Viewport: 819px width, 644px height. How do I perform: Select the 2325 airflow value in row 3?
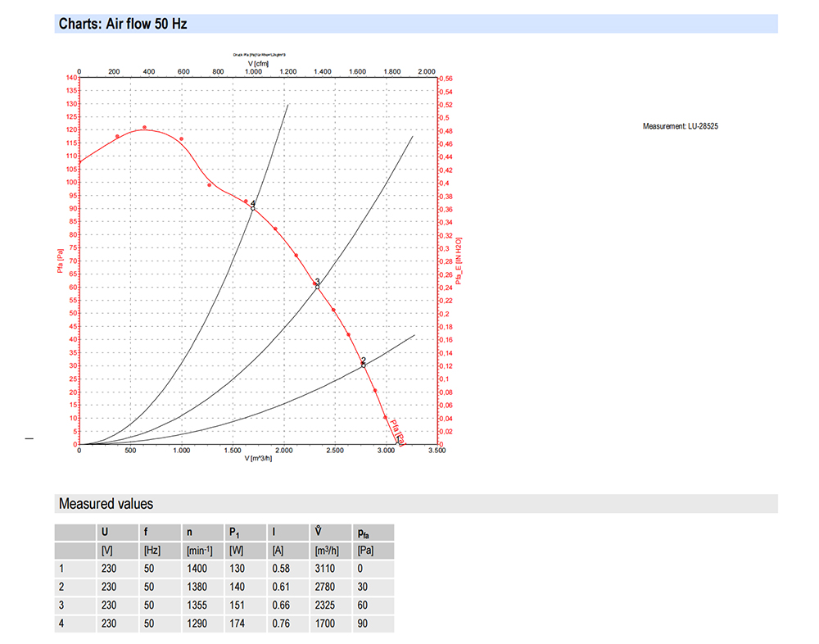[x=324, y=605]
